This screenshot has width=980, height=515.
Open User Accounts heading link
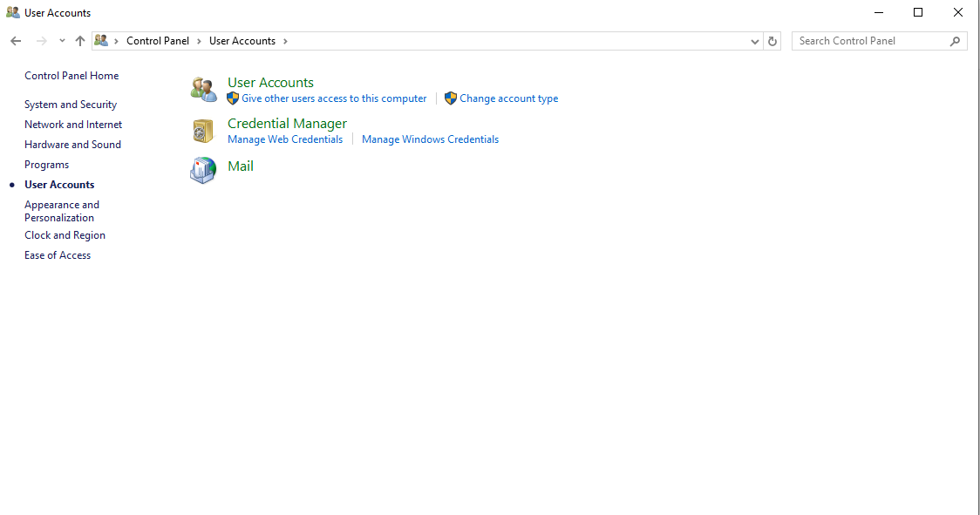270,83
